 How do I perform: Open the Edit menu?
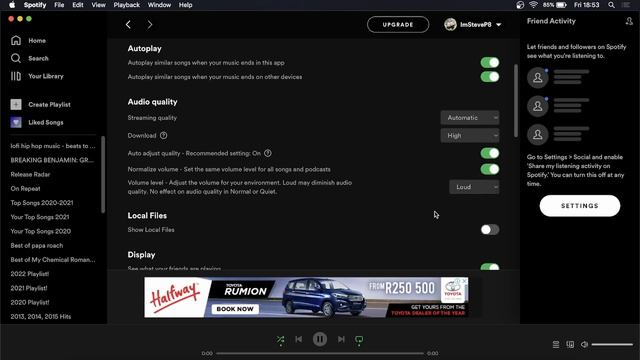coord(78,5)
